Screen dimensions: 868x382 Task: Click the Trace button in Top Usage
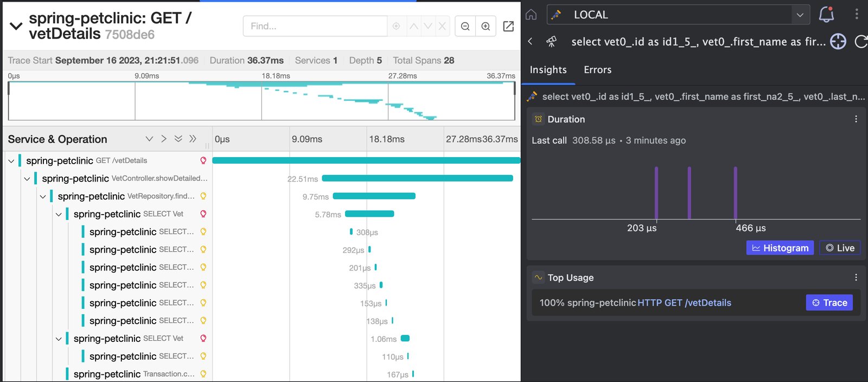[829, 303]
